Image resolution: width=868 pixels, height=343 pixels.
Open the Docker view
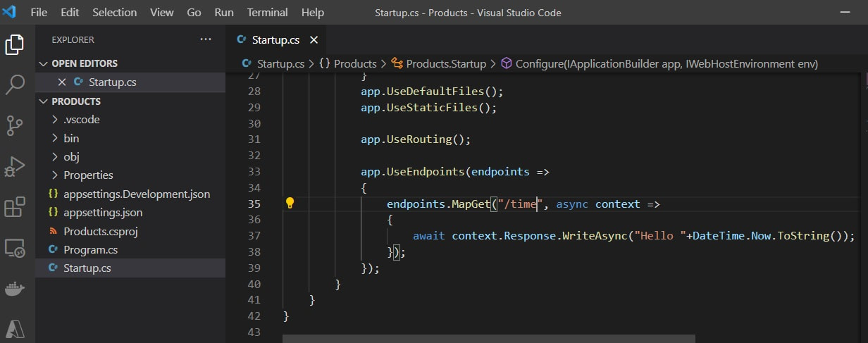click(15, 289)
